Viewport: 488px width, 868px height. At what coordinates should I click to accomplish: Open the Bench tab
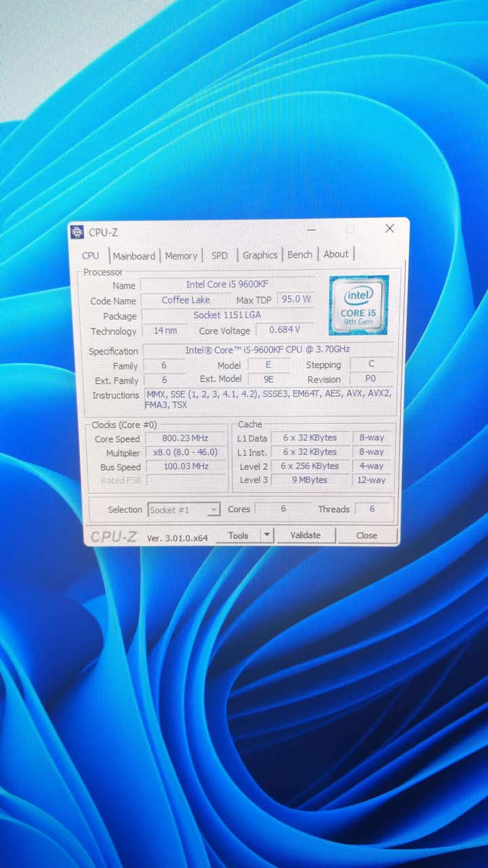pyautogui.click(x=300, y=254)
